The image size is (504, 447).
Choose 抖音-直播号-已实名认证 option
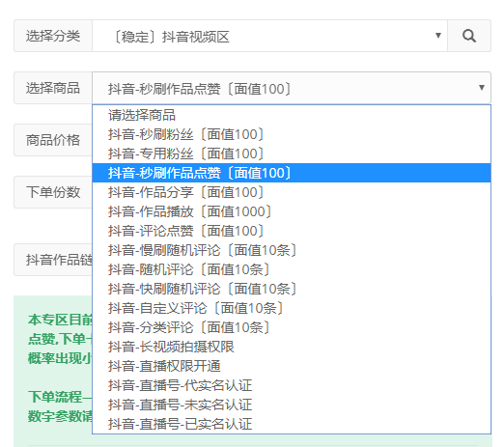292,424
